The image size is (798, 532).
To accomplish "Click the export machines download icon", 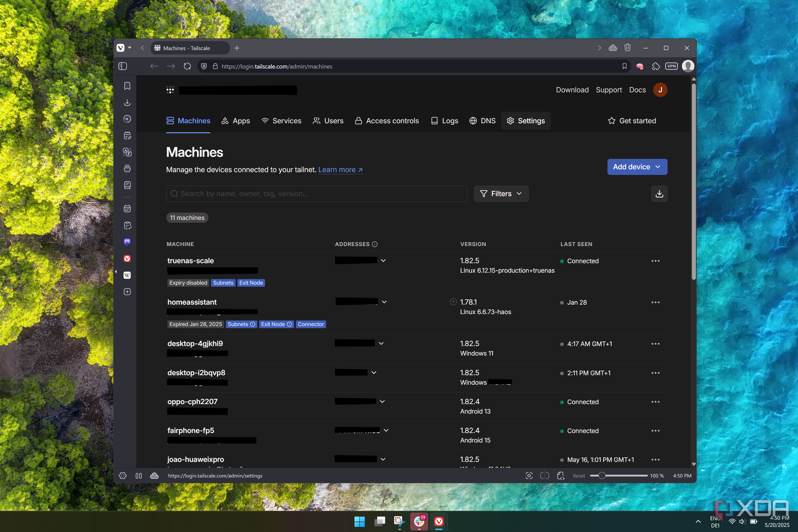I will (x=659, y=194).
